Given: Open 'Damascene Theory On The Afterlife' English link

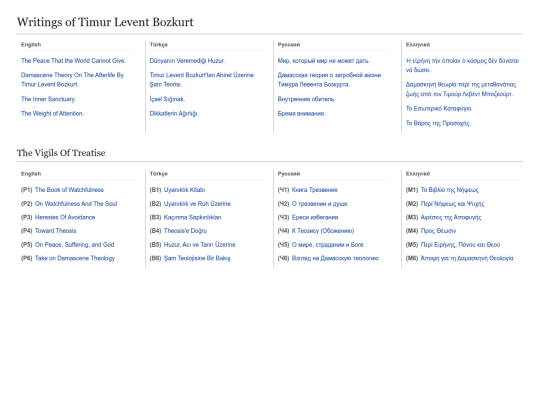Looking at the screenshot, I should click(x=72, y=80).
